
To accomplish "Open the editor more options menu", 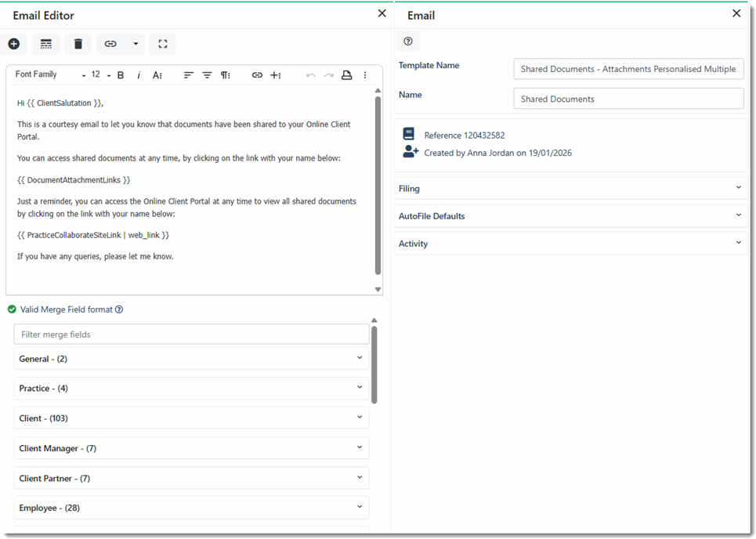I will click(x=365, y=75).
